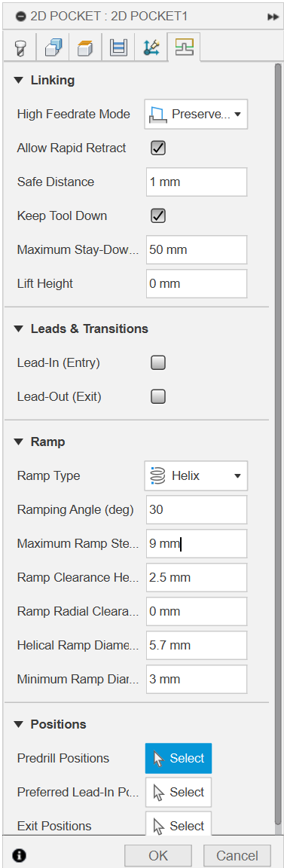Collapse the Leads & Transitions section
The height and width of the screenshot is (868, 284).
coord(19,329)
